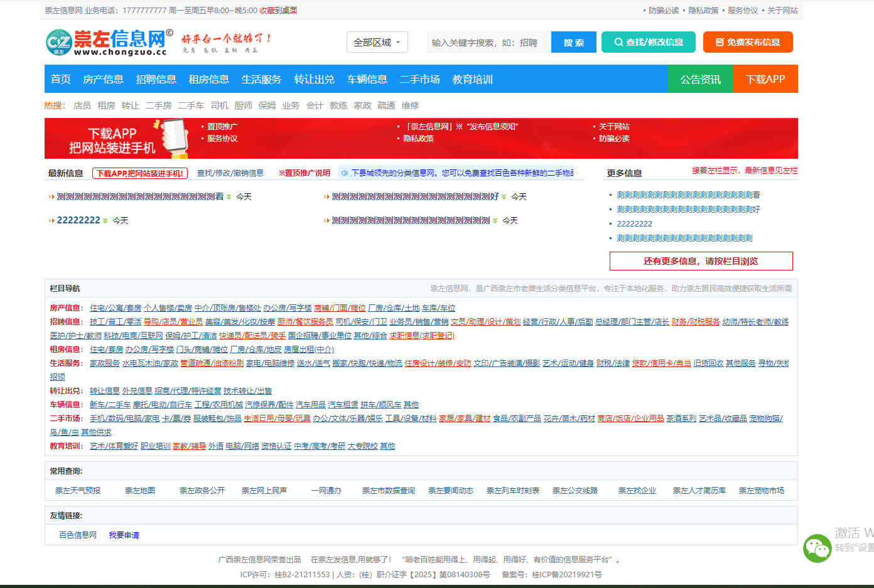The image size is (874, 588).
Task: Open the 全部区域 region dropdown
Action: pyautogui.click(x=377, y=42)
